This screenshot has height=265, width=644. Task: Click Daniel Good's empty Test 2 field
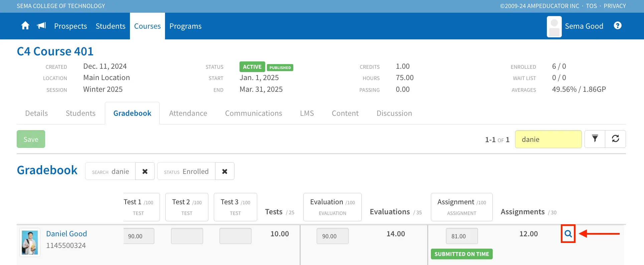(187, 236)
